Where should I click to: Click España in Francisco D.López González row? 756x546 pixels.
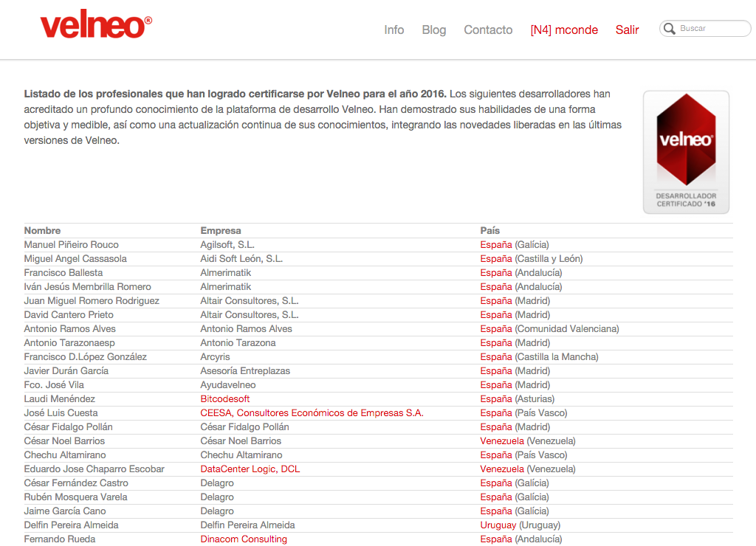[495, 357]
